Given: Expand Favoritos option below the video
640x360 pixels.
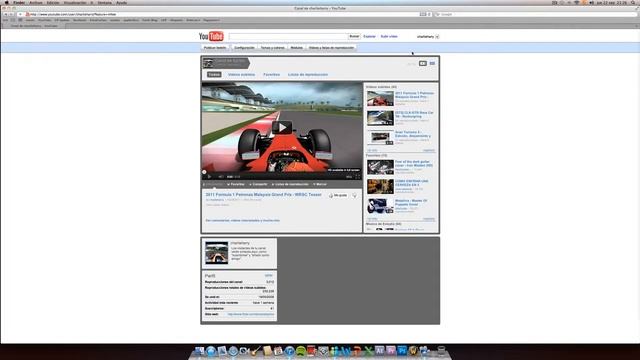Looking at the screenshot, I should coord(236,184).
